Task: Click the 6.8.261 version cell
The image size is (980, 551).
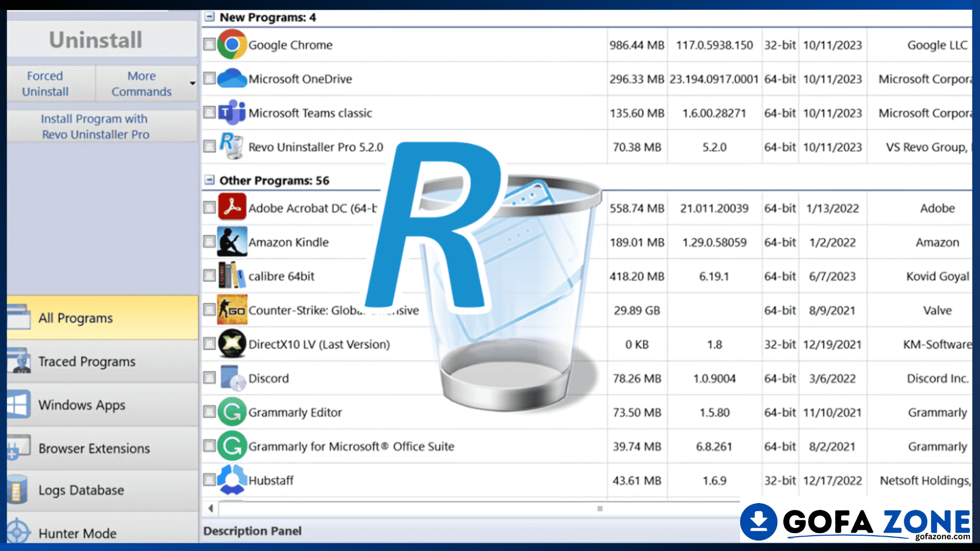Action: click(x=715, y=446)
